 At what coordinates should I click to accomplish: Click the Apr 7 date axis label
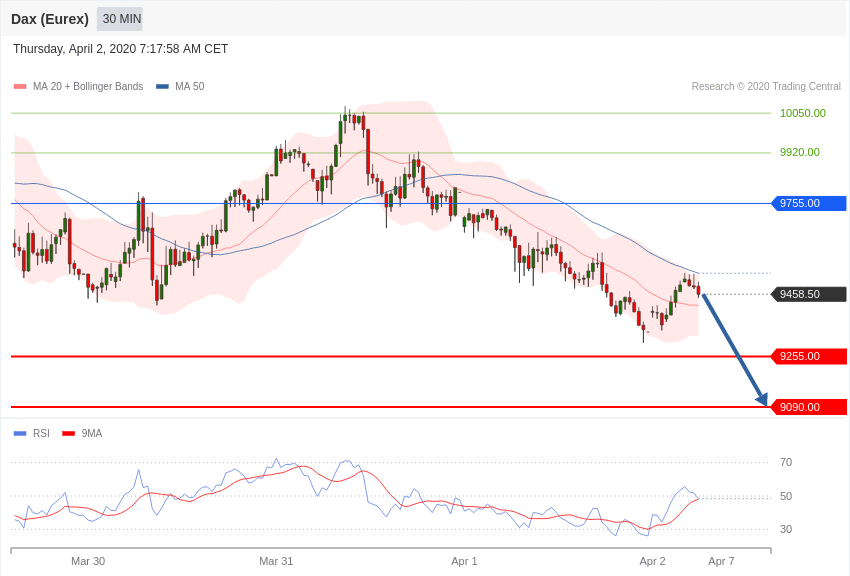721,561
